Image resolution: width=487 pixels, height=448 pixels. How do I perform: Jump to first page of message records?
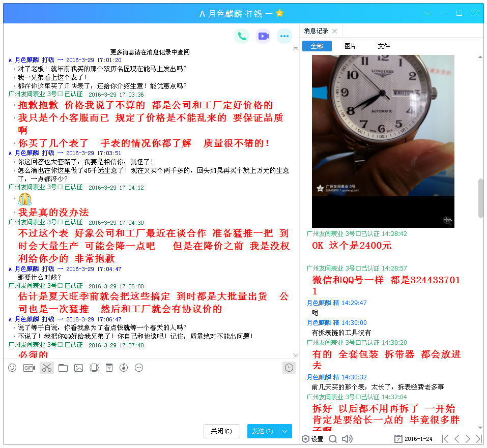445,439
